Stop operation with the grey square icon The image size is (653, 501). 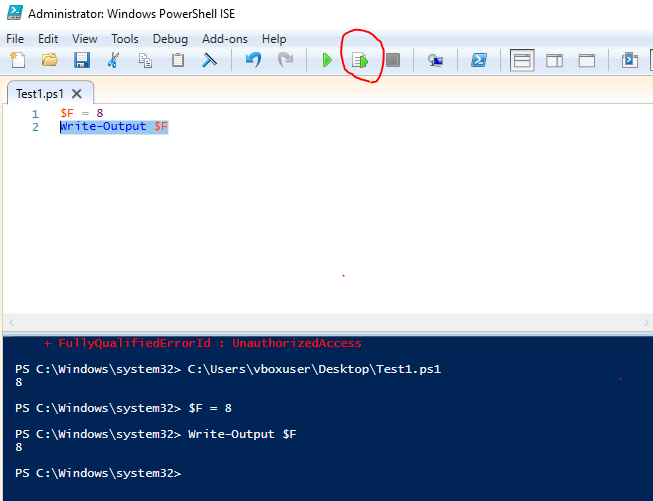(393, 60)
